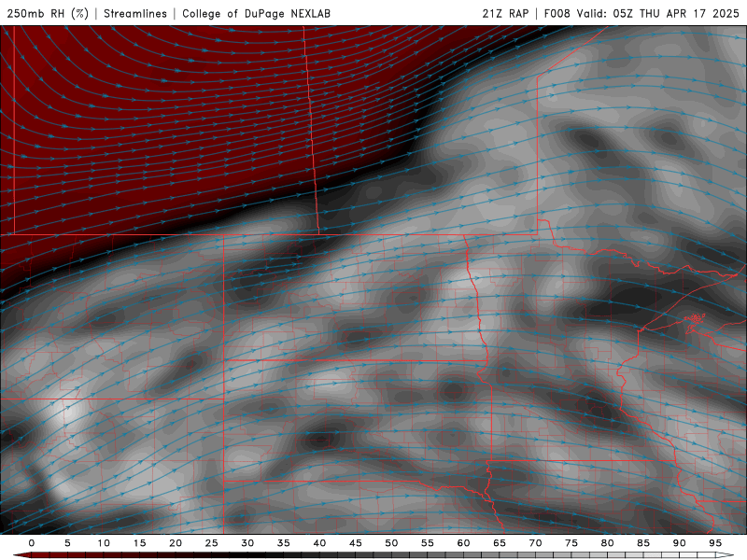The image size is (747, 560).
Task: Click the 'Streamlines' label in the header
Action: pyautogui.click(x=135, y=13)
